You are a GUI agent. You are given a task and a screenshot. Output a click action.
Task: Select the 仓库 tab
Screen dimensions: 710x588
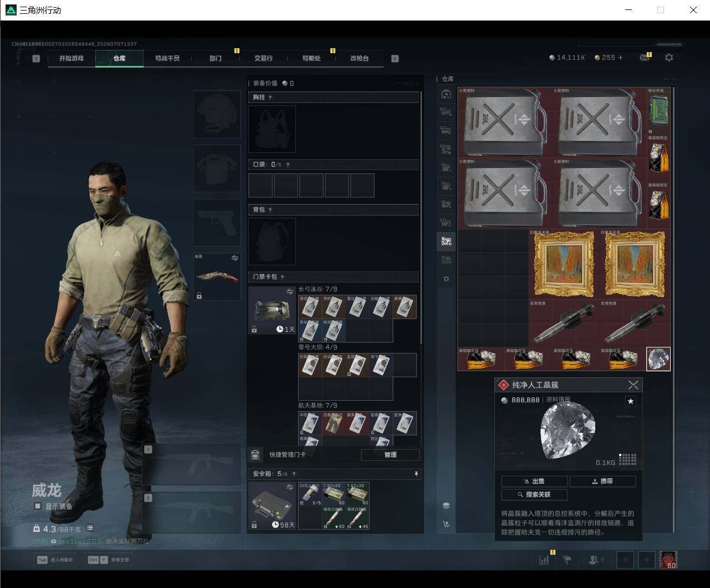(119, 58)
